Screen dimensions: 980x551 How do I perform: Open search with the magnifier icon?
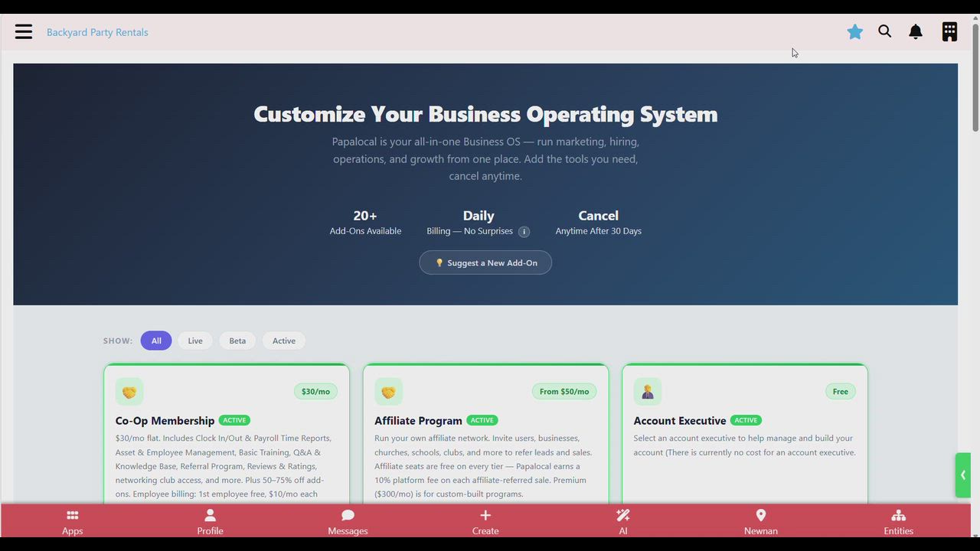click(x=885, y=31)
